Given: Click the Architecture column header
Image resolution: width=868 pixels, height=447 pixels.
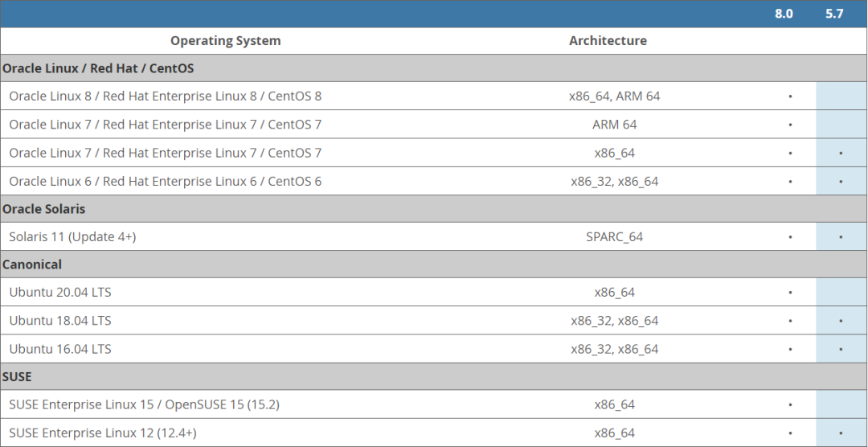Looking at the screenshot, I should tap(608, 41).
